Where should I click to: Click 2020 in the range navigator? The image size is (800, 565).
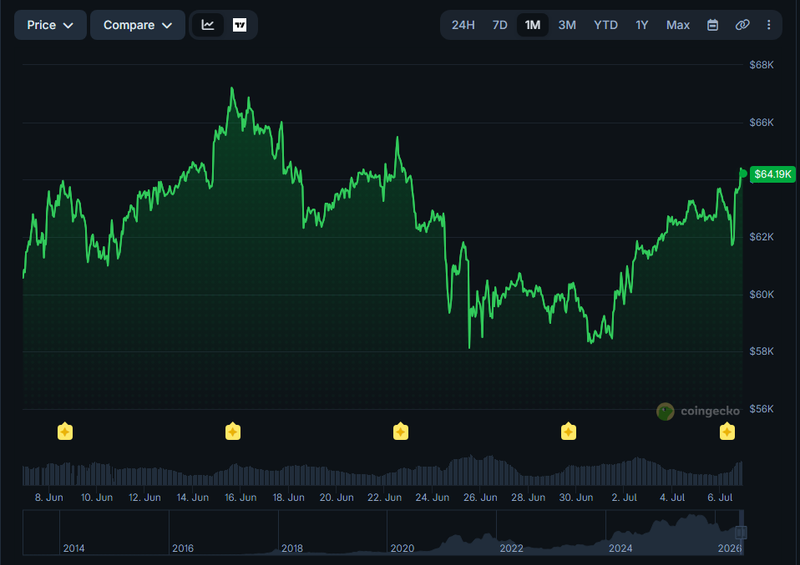[x=402, y=548]
